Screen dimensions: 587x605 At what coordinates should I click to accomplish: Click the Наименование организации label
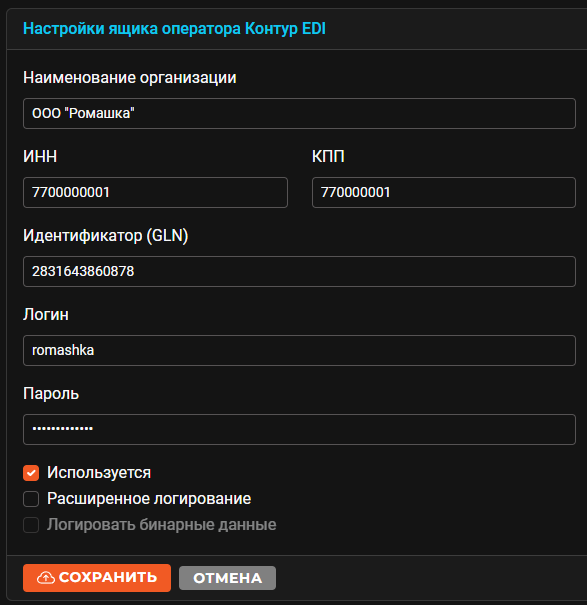pyautogui.click(x=130, y=78)
